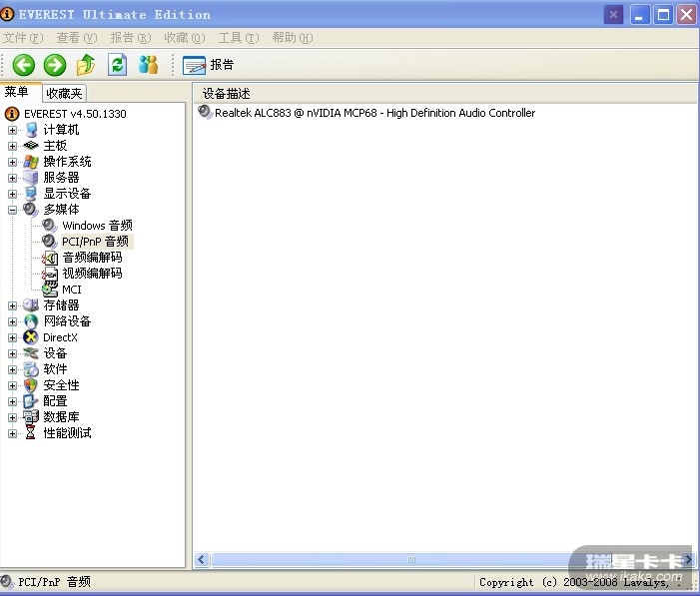Expand the 设备 tree node
Image resolution: width=700 pixels, height=596 pixels.
coord(13,353)
